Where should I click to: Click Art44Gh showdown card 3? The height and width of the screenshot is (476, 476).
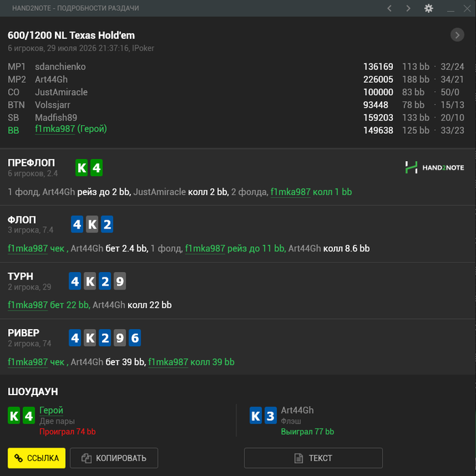point(271,415)
